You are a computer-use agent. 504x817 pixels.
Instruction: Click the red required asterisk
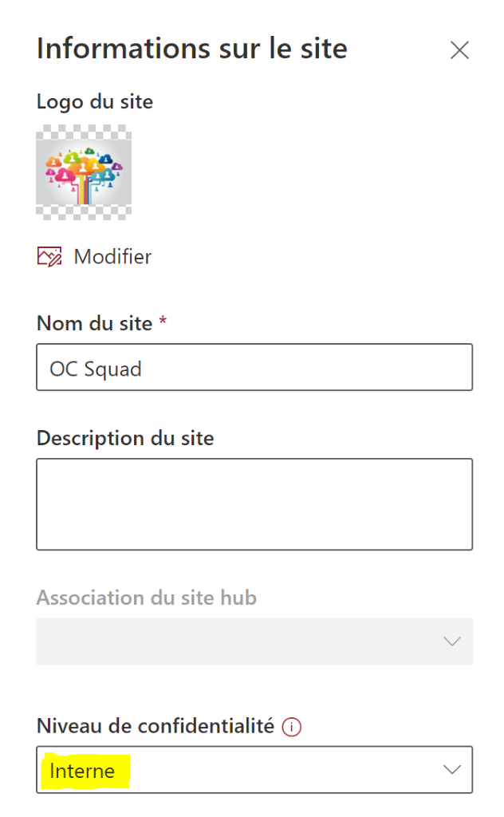163,322
